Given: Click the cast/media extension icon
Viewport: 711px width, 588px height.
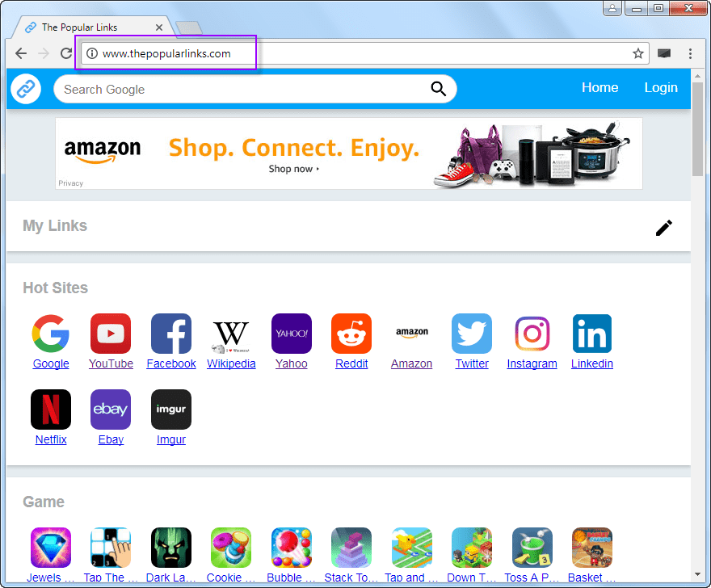Looking at the screenshot, I should pyautogui.click(x=664, y=53).
